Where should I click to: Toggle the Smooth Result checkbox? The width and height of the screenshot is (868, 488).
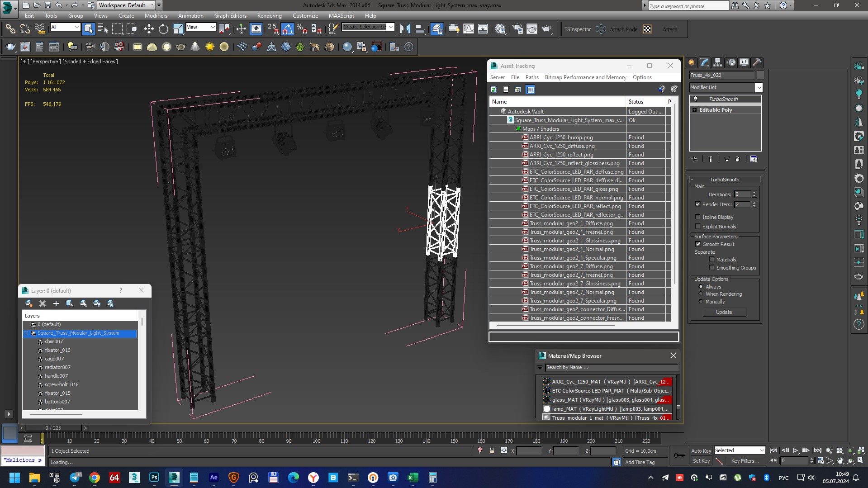698,244
